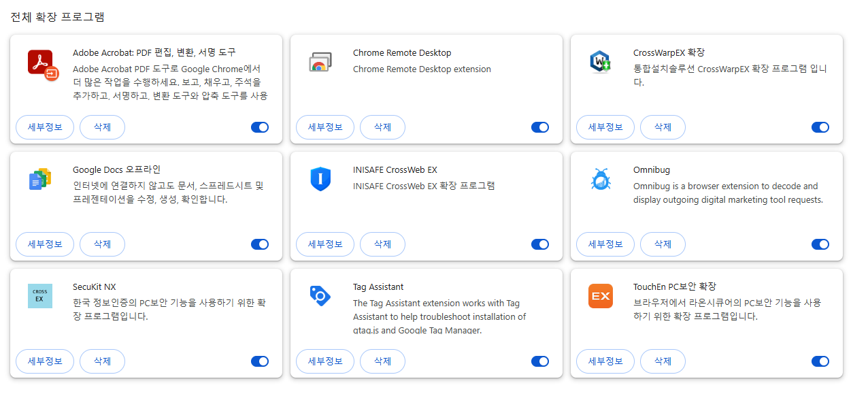Click 삭제 for TouchEn PC보안 확장
Viewport: 868px width, 394px height.
663,361
